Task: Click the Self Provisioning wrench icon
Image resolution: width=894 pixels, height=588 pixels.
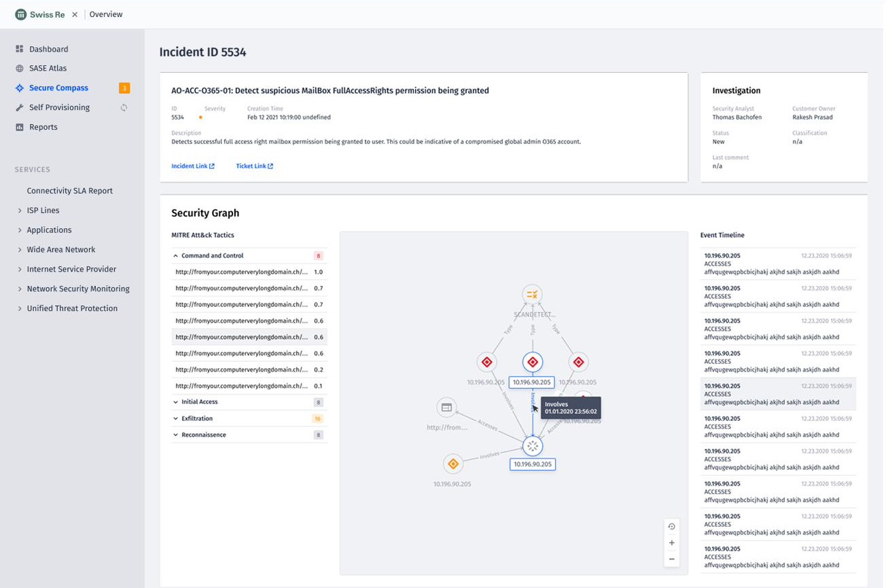Action: [20, 107]
